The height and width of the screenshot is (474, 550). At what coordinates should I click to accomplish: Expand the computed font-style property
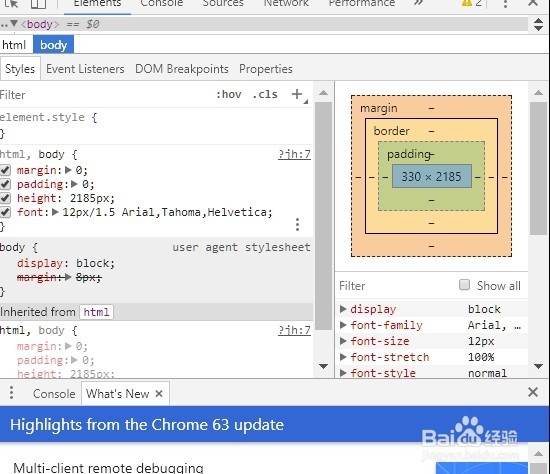[x=343, y=373]
